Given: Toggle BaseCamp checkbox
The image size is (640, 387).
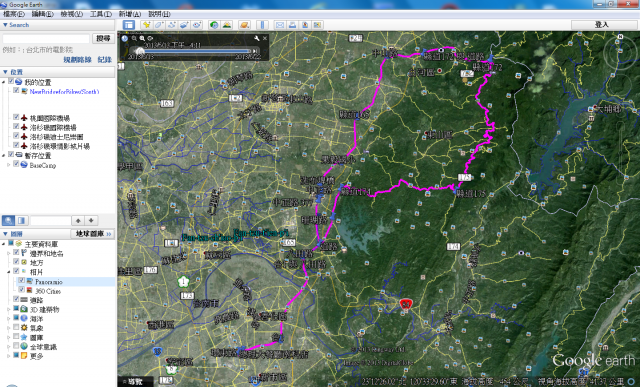Looking at the screenshot, I should [x=16, y=164].
